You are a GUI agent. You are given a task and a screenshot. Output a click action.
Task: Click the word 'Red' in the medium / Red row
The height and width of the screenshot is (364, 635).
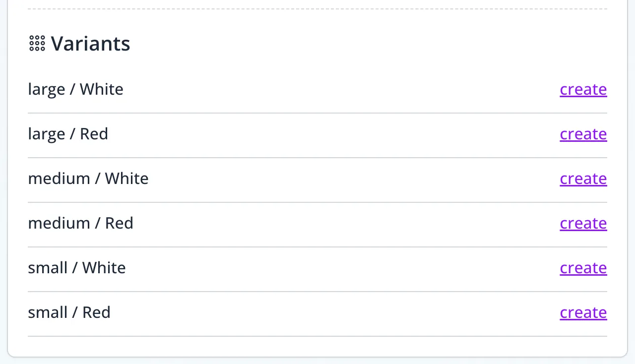[x=119, y=223]
